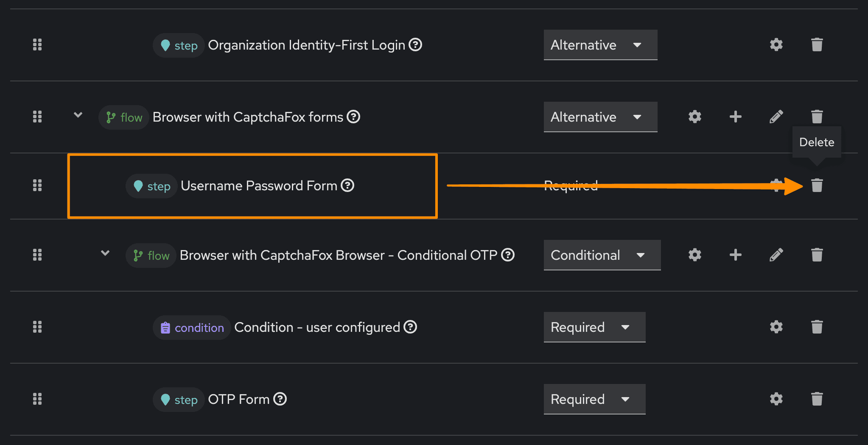Change requirement for OTP Form step
The height and width of the screenshot is (445, 868).
[594, 399]
